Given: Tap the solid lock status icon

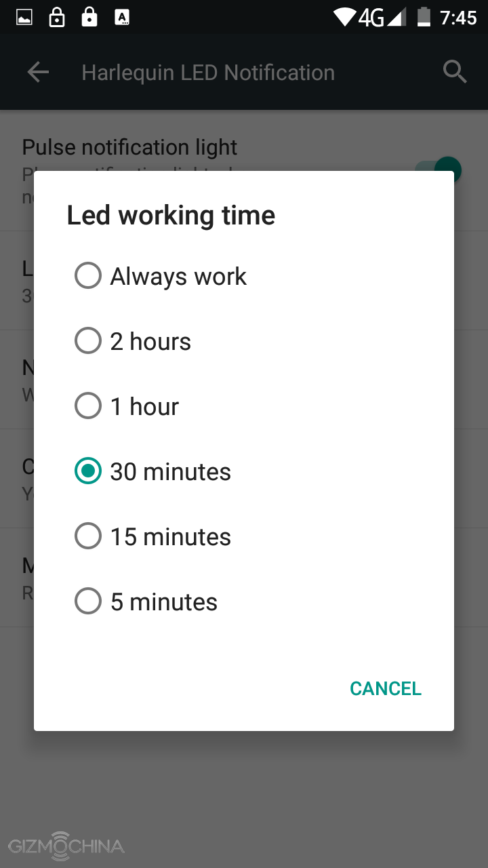Looking at the screenshot, I should click(89, 18).
